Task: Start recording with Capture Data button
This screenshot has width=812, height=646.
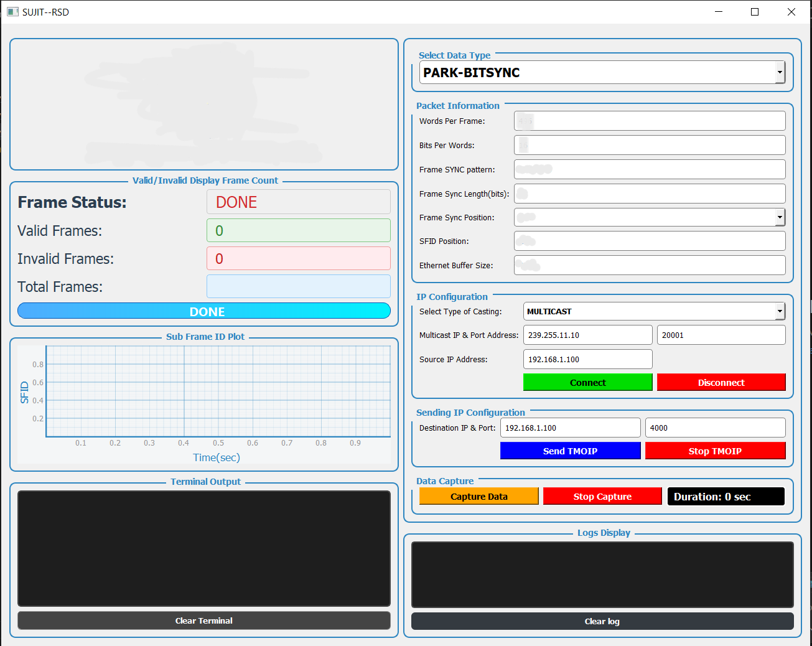Action: pyautogui.click(x=478, y=496)
